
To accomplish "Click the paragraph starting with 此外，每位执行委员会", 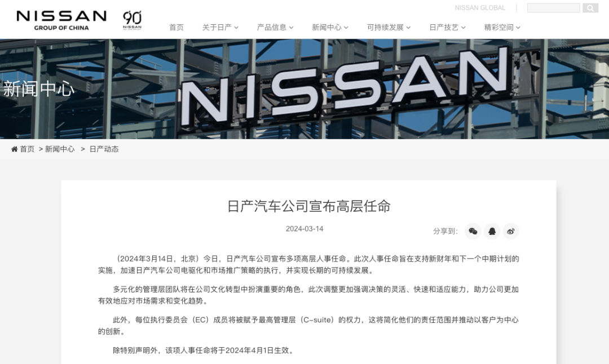I will point(308,326).
